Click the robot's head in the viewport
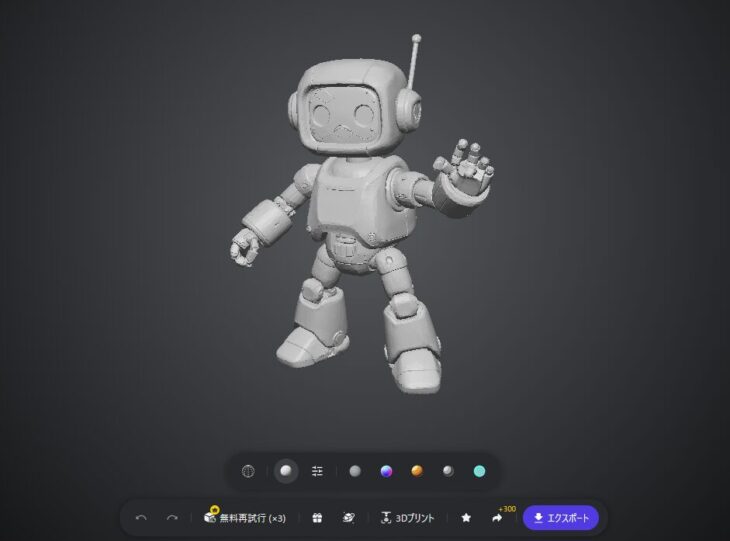 pos(347,108)
